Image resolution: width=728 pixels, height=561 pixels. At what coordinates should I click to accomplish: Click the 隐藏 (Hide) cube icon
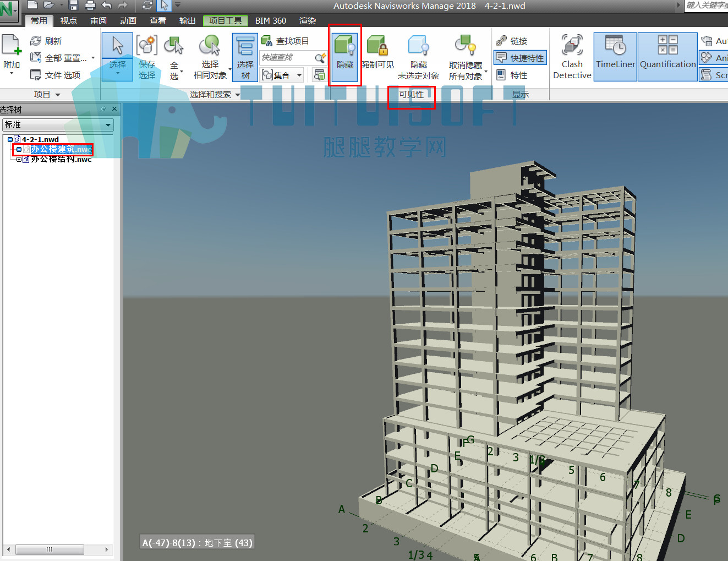tap(345, 45)
